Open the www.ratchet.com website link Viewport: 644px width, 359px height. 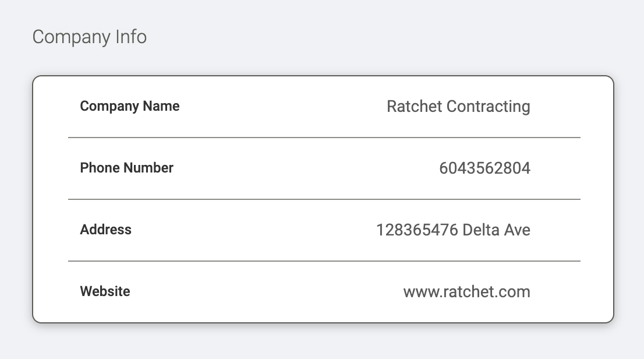pos(466,292)
